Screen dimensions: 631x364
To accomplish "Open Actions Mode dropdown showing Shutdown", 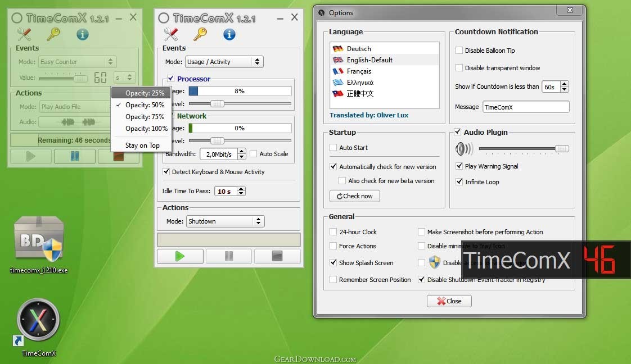I will 226,221.
